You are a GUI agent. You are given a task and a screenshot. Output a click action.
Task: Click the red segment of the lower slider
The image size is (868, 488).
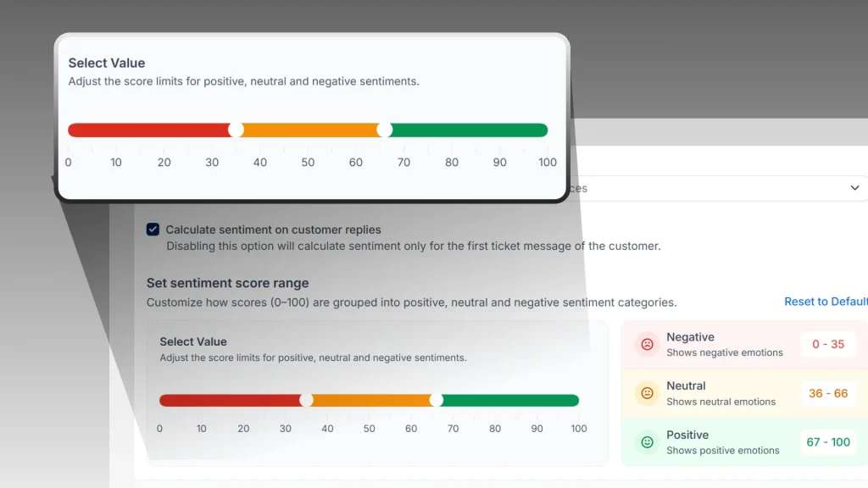[x=230, y=400]
